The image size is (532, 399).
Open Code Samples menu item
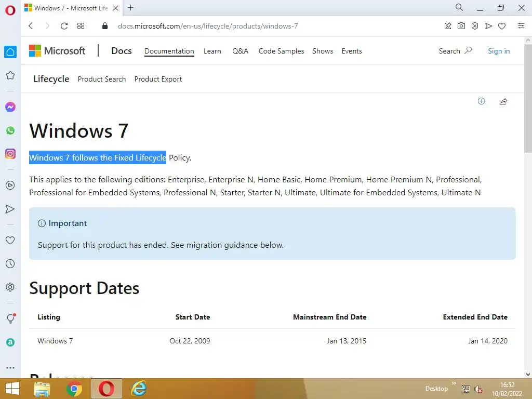coord(281,51)
